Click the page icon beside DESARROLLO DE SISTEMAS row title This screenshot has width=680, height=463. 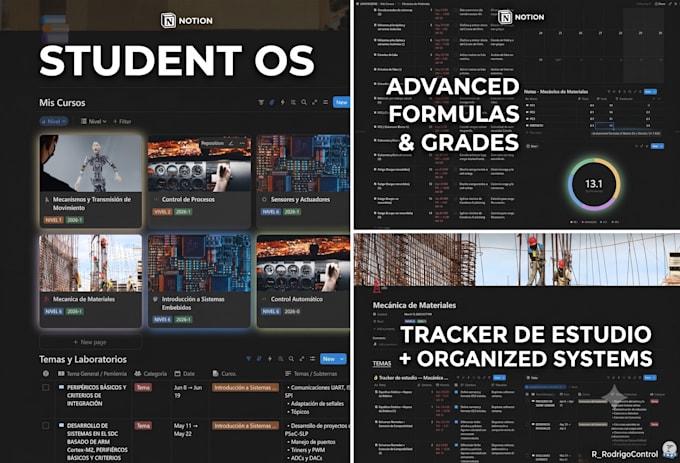pos(61,426)
